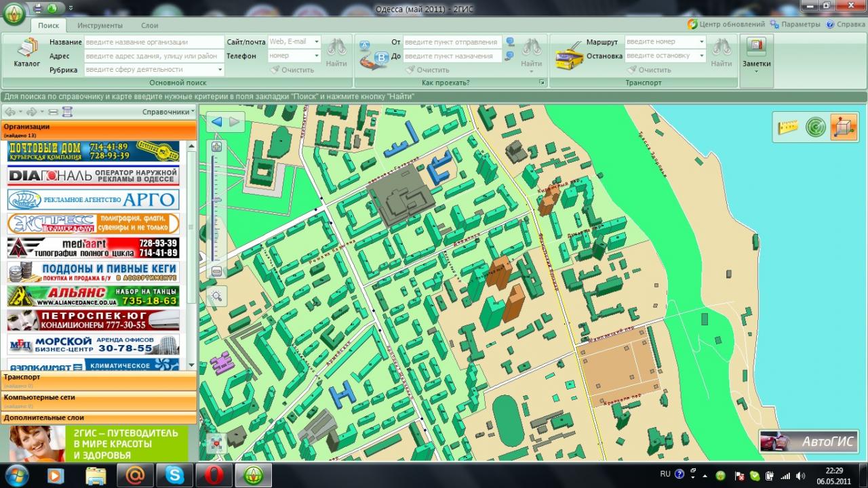
Task: Toggle the 3D cube map view
Action: pos(844,127)
